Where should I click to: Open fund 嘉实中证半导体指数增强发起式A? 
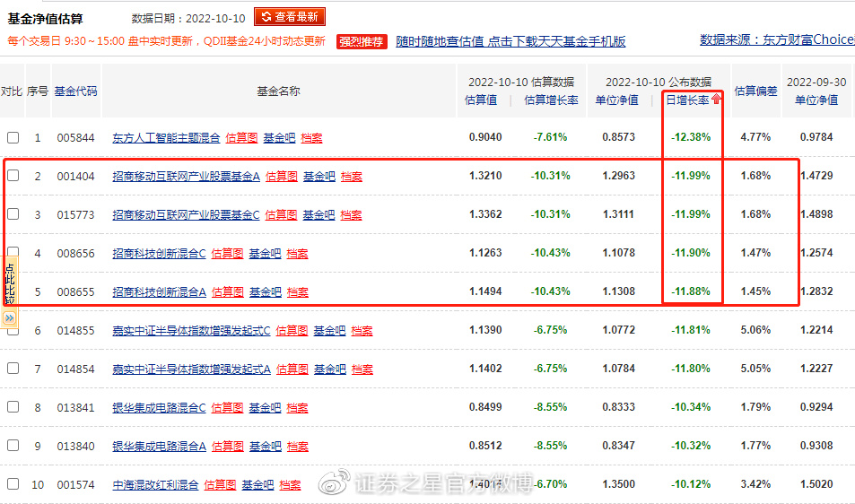click(x=191, y=369)
